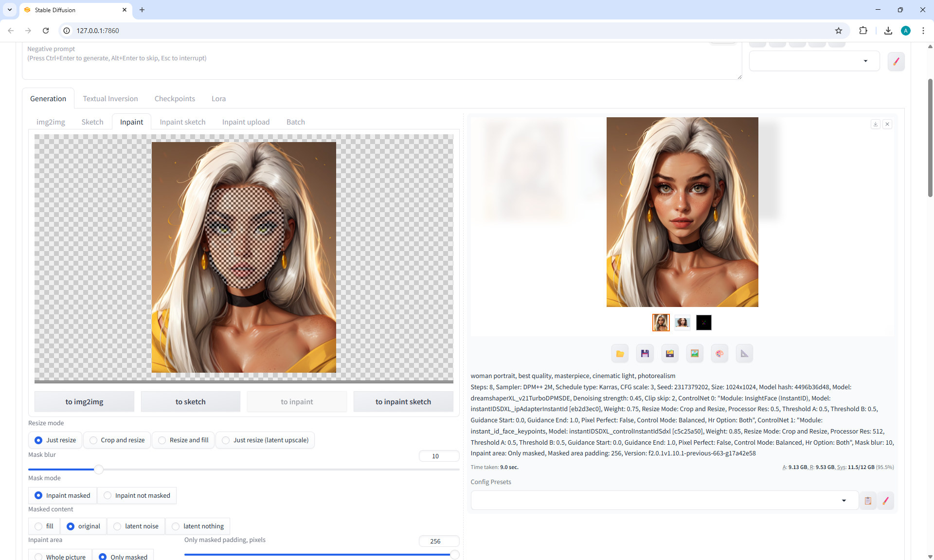
Task: Click the clipboard icon beside Config Presets
Action: pyautogui.click(x=868, y=501)
